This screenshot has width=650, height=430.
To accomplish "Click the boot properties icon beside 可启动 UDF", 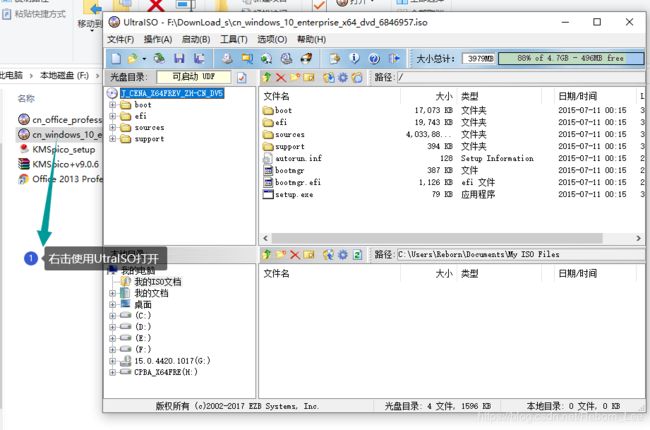I will (x=242, y=78).
